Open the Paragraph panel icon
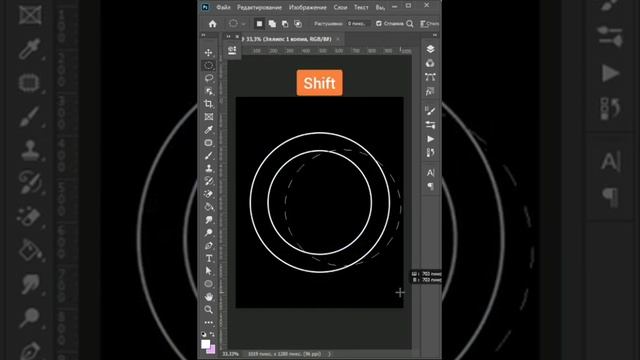The image size is (640, 360). pos(430,187)
